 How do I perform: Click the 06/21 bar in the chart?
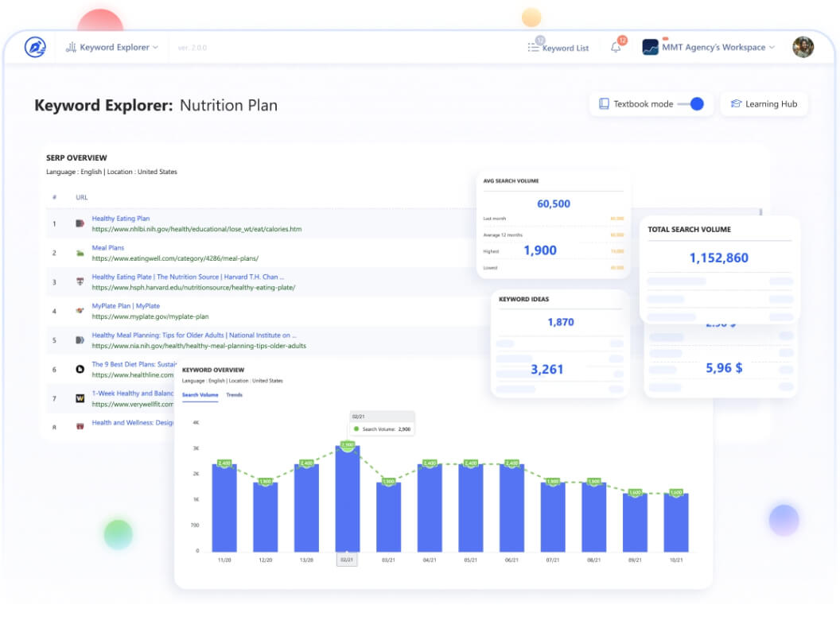(511, 507)
